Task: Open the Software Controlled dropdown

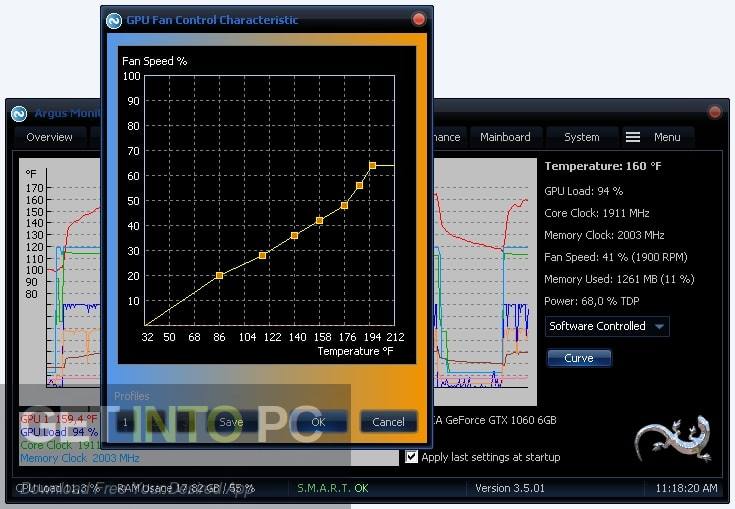Action: 607,326
